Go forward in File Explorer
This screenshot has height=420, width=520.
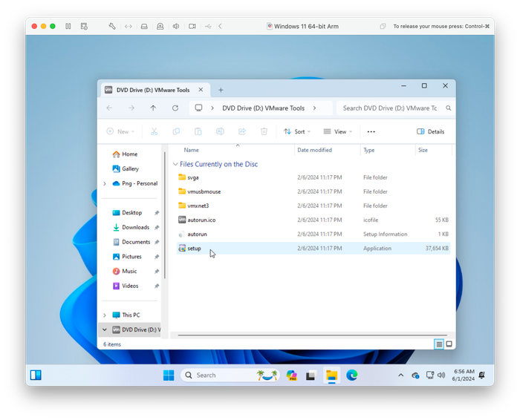[131, 108]
